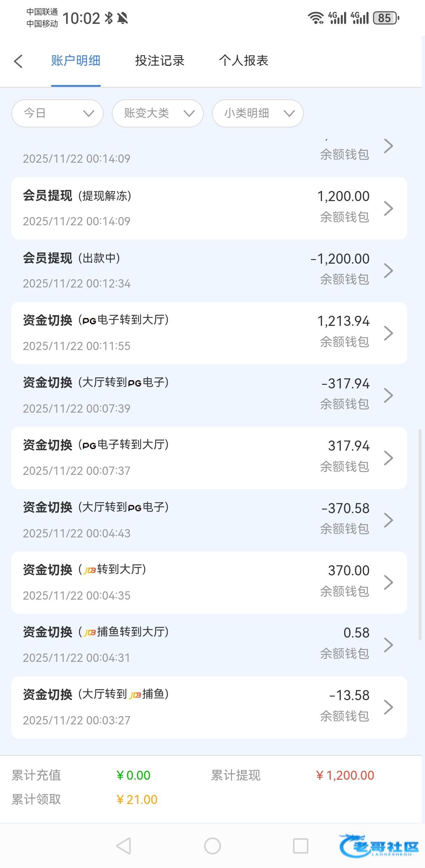Tap chevron on JDB 370.00 entry
Viewport: 425px width, 868px height.
point(388,582)
